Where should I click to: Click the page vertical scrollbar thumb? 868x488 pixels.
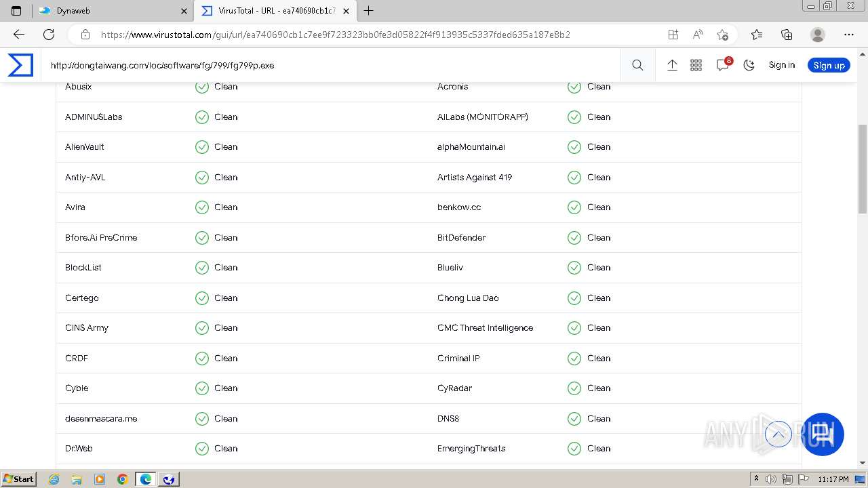tap(862, 169)
